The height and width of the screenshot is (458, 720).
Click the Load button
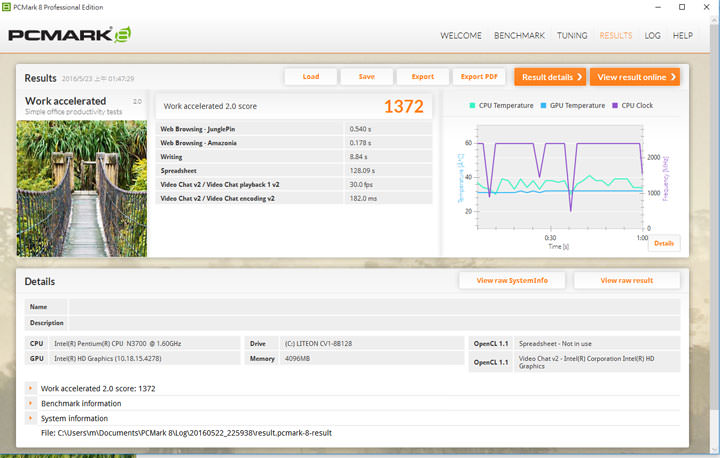(310, 77)
